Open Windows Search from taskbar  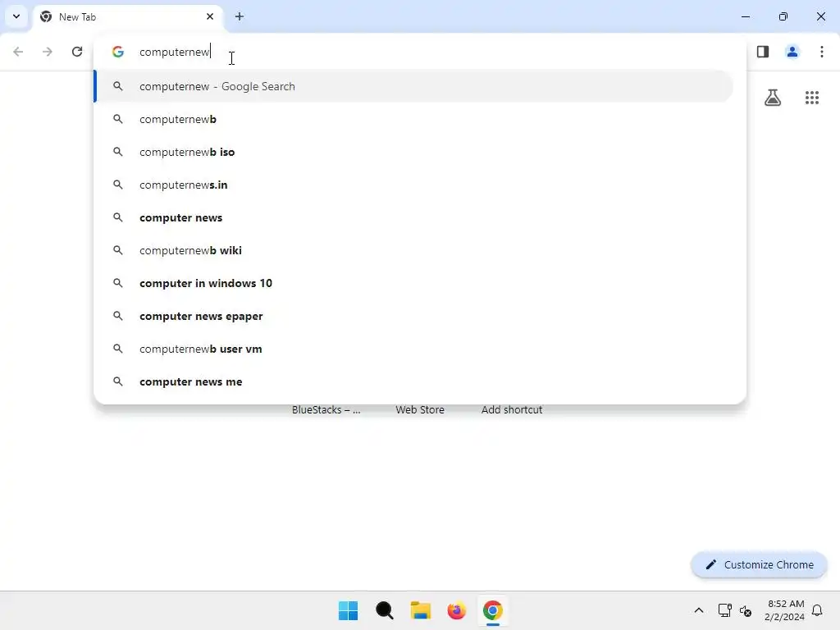(x=384, y=610)
